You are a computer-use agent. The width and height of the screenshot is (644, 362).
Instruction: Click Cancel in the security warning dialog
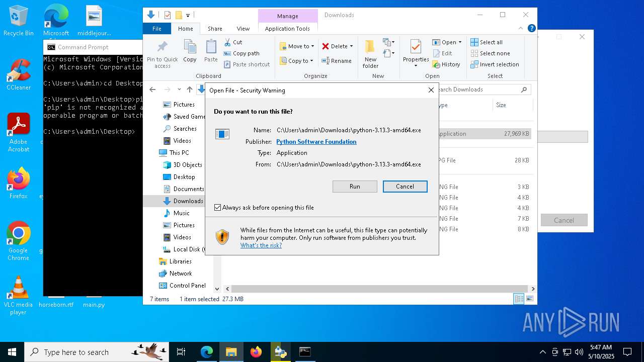point(405,187)
